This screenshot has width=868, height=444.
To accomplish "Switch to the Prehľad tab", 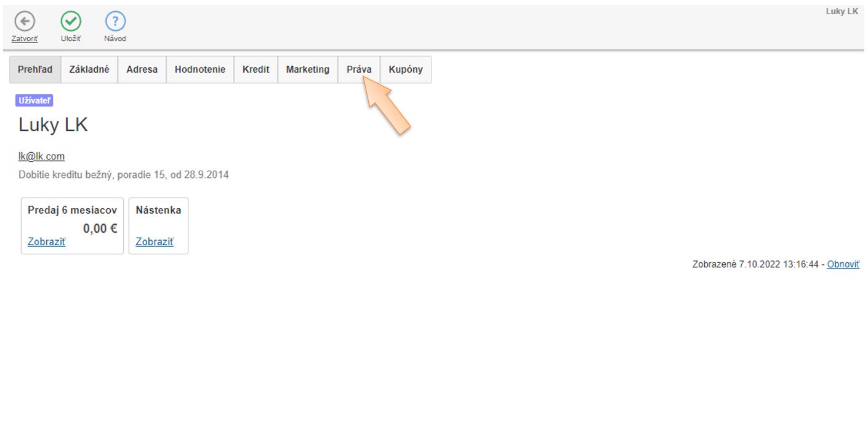I will point(35,70).
